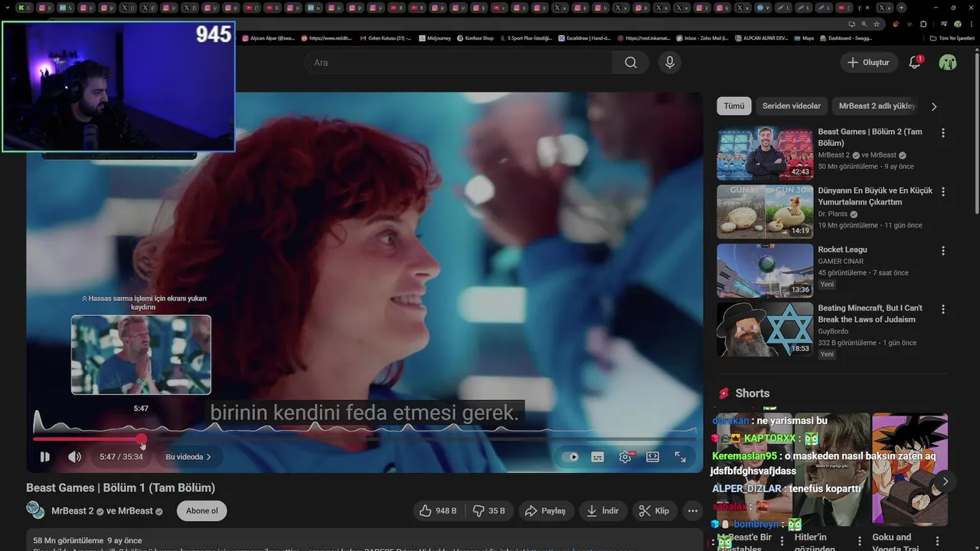Open options menu for Beating Minecraft video

pyautogui.click(x=943, y=310)
